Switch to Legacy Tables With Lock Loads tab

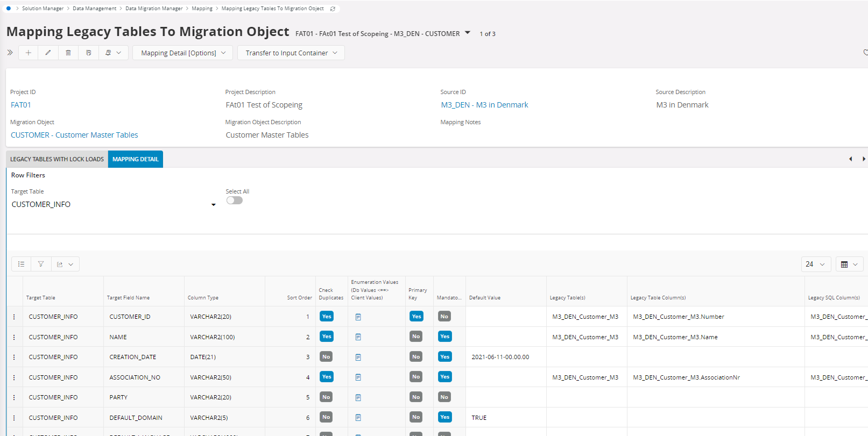(57, 159)
